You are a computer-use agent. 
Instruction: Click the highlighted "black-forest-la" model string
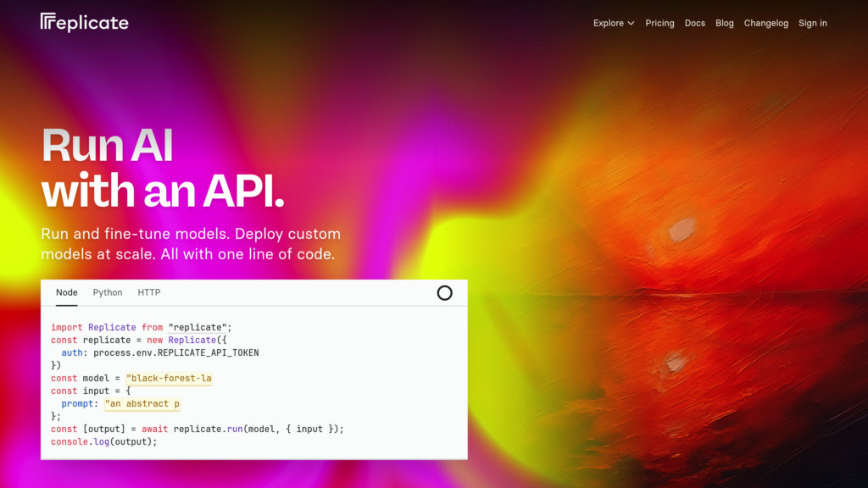coord(168,378)
